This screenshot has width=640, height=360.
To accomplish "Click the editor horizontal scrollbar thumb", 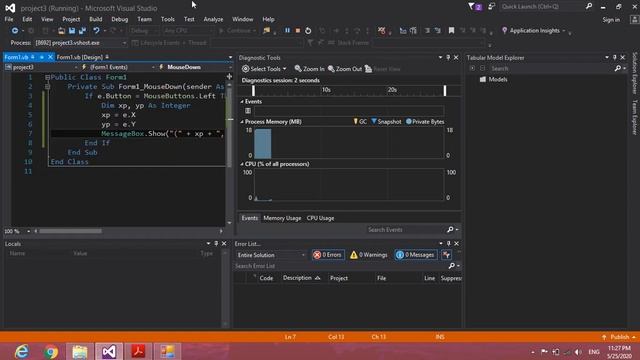I will coord(70,231).
